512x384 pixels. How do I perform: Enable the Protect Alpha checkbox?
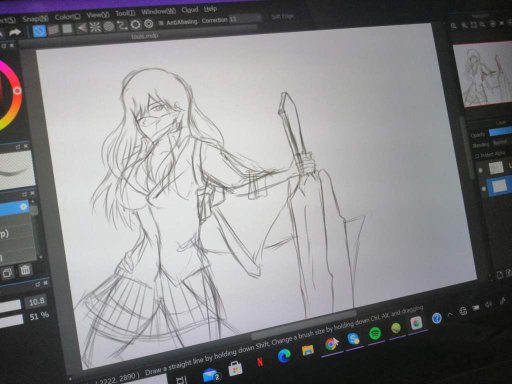(476, 156)
